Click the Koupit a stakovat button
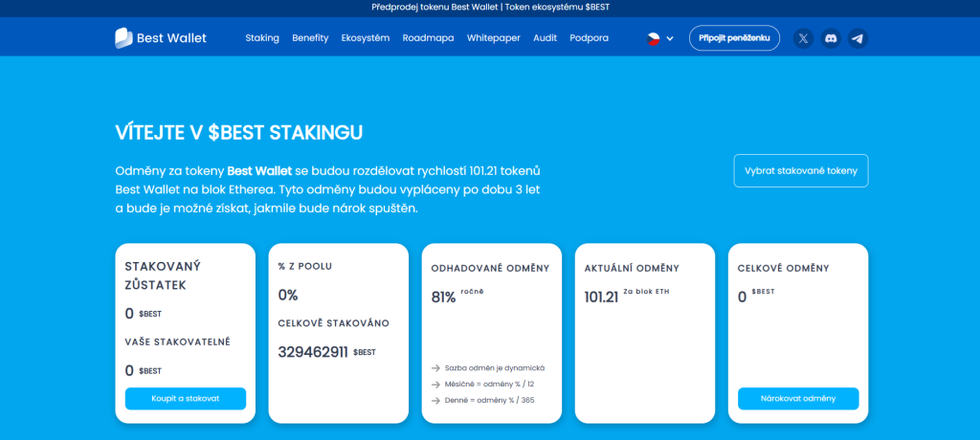 [x=186, y=399]
